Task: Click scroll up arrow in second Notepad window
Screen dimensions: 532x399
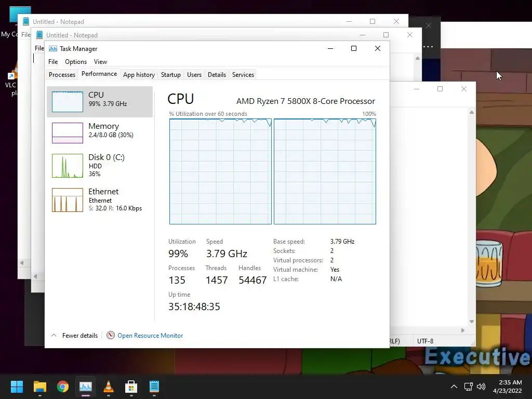Action: [418, 58]
